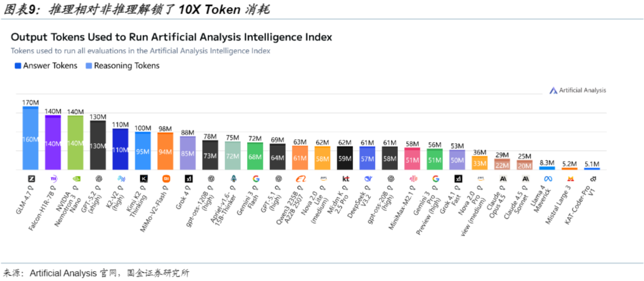Select the 170M GLM-4.7 bar
The width and height of the screenshot is (644, 281).
point(31,138)
